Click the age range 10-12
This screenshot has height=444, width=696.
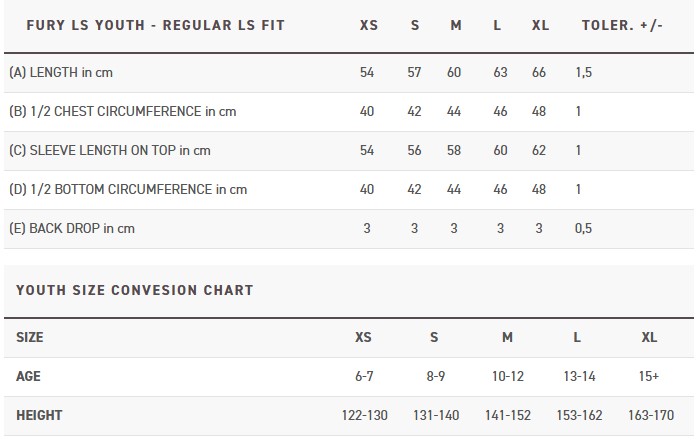click(508, 376)
